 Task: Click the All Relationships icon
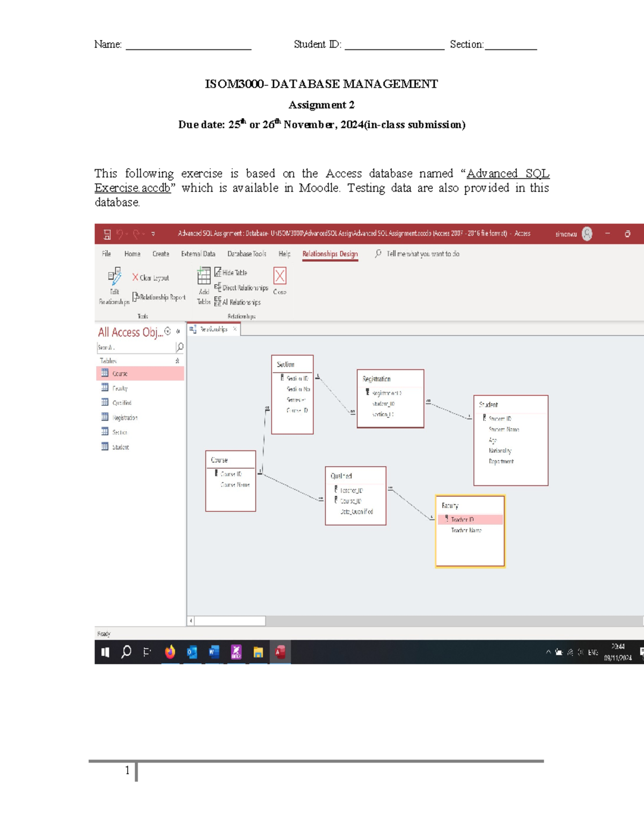pyautogui.click(x=241, y=301)
